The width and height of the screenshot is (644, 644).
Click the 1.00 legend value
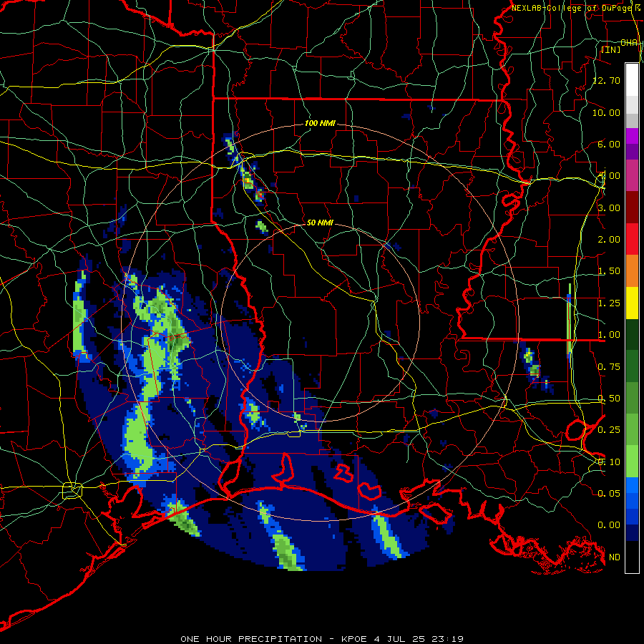point(609,335)
